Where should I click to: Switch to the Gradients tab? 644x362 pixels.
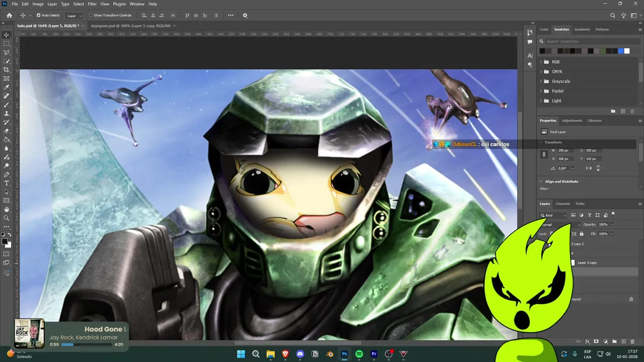pyautogui.click(x=582, y=29)
